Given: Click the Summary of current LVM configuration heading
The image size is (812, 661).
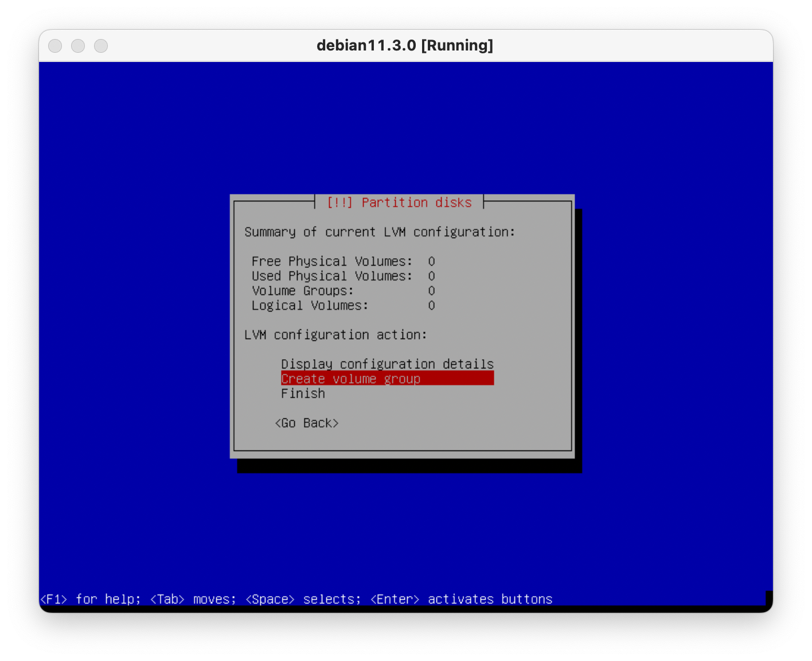Looking at the screenshot, I should 380,232.
